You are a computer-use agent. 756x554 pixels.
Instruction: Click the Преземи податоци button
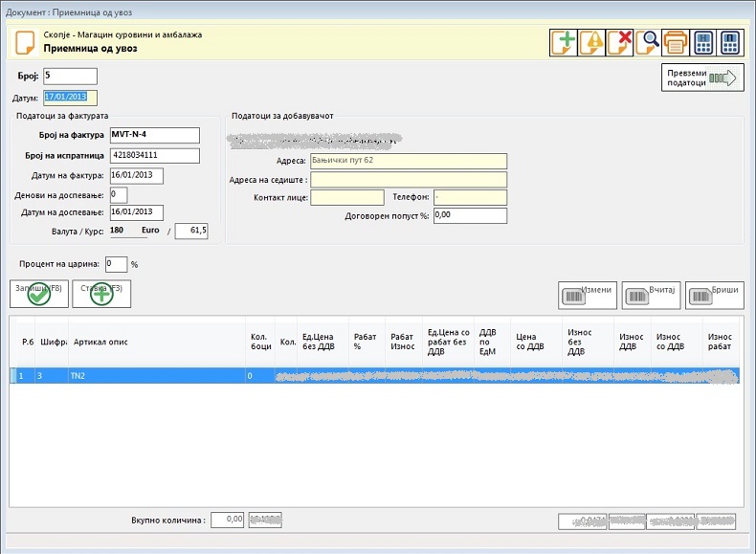click(702, 78)
